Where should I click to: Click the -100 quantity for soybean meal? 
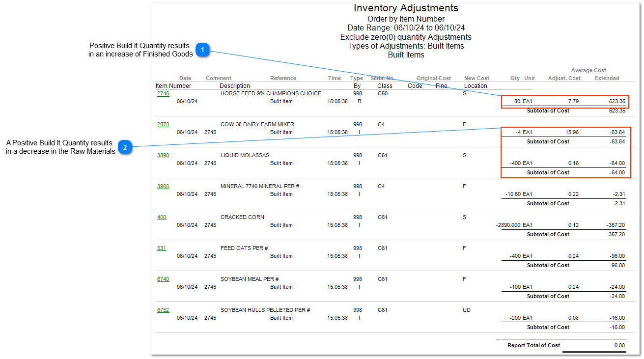coord(515,287)
